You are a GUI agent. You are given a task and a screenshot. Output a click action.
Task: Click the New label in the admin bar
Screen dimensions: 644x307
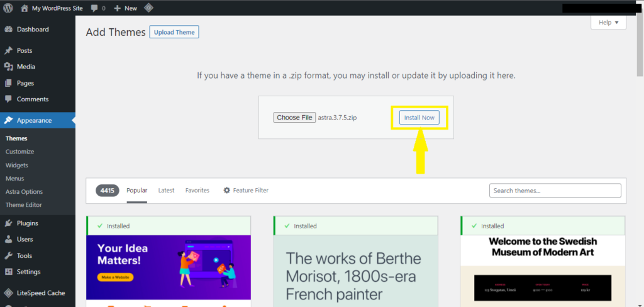click(131, 8)
